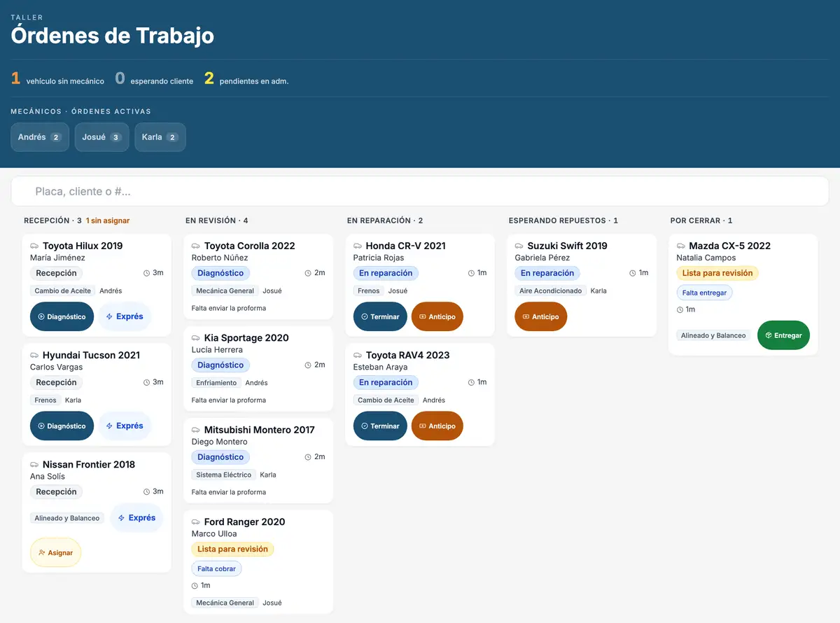The width and height of the screenshot is (840, 623).
Task: Click customer name Patricia Rojas
Action: click(x=379, y=258)
